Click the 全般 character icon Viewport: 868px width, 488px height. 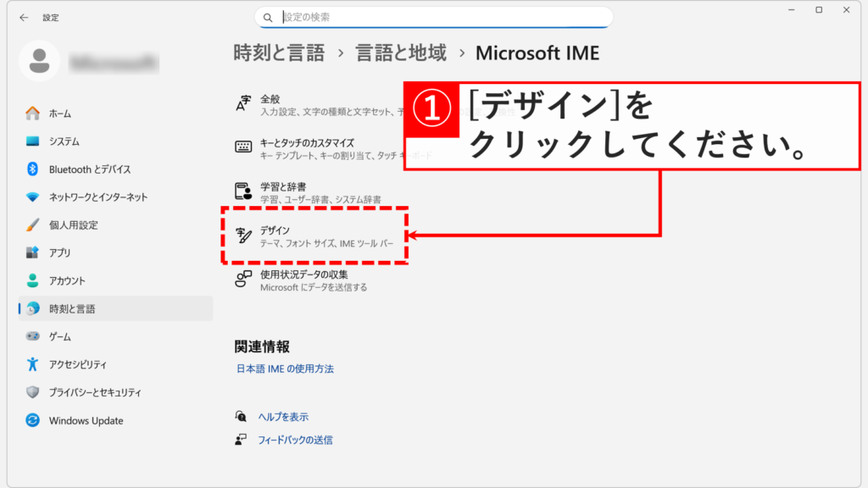243,103
